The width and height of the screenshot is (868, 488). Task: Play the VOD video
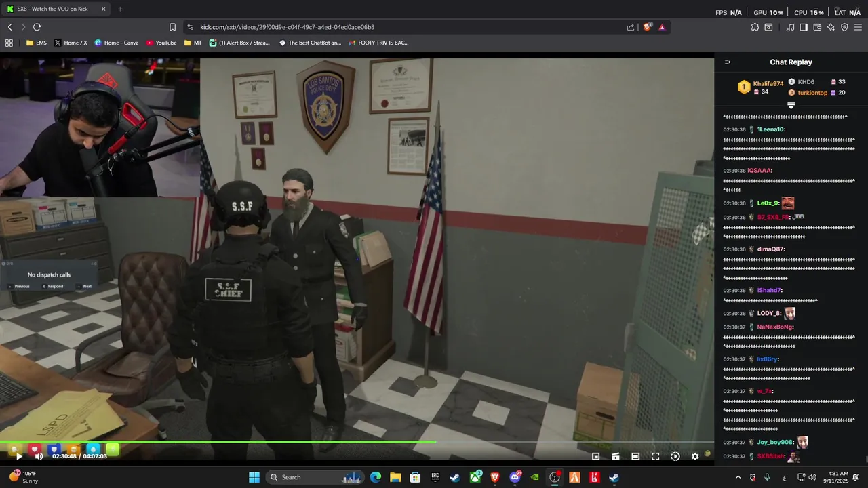pyautogui.click(x=19, y=456)
